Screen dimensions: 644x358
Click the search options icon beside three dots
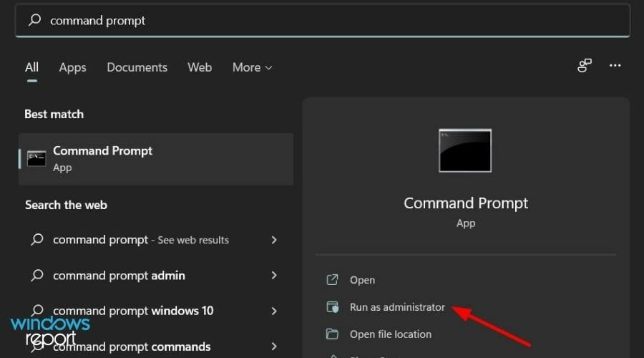tap(585, 66)
